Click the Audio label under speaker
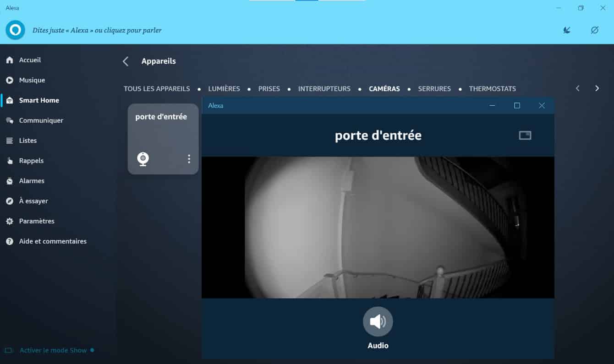The width and height of the screenshot is (614, 364). (378, 346)
